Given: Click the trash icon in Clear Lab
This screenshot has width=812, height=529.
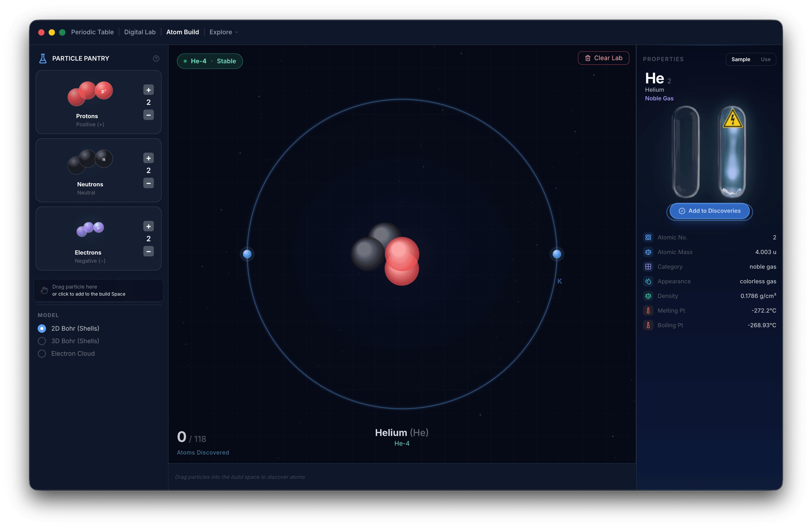Looking at the screenshot, I should coord(588,58).
